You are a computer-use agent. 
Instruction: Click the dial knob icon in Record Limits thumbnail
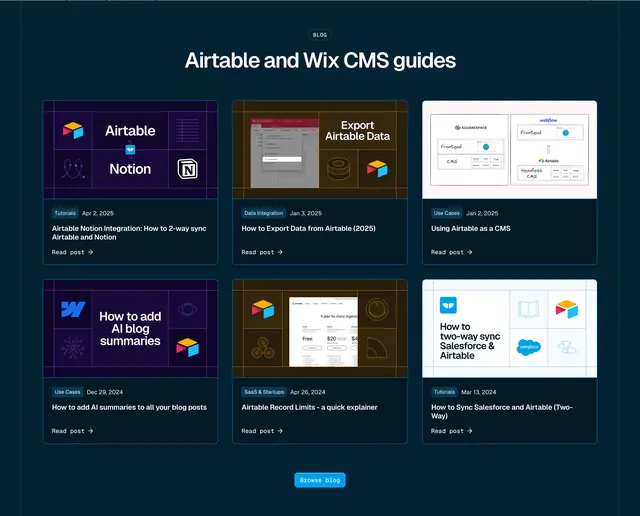pyautogui.click(x=377, y=309)
